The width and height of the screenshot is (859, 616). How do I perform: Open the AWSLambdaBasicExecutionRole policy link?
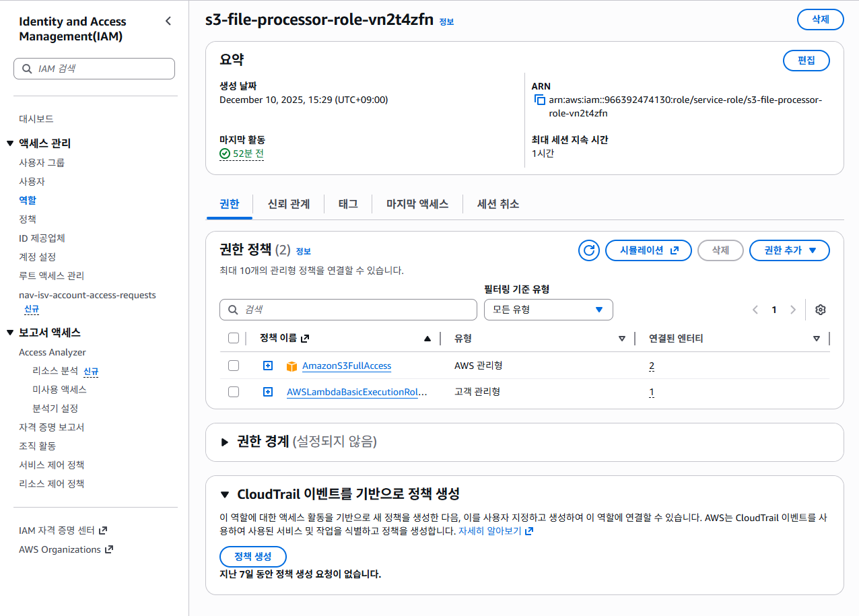tap(357, 392)
